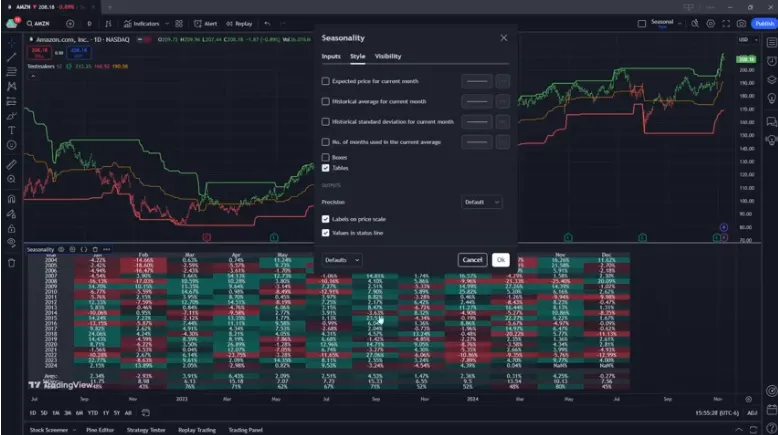
Task: Take a chart snapshot with camera icon
Action: click(x=741, y=23)
